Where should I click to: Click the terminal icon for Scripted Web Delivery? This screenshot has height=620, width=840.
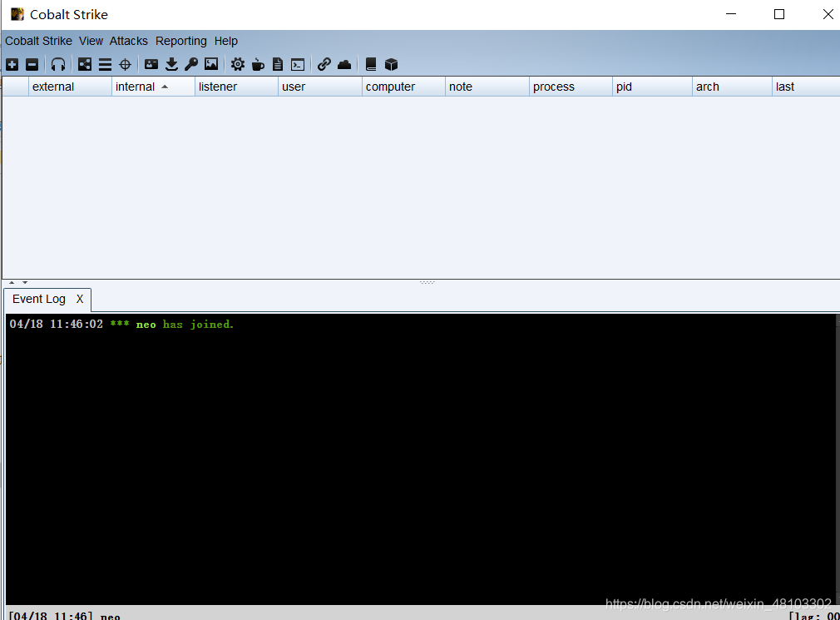pyautogui.click(x=298, y=65)
